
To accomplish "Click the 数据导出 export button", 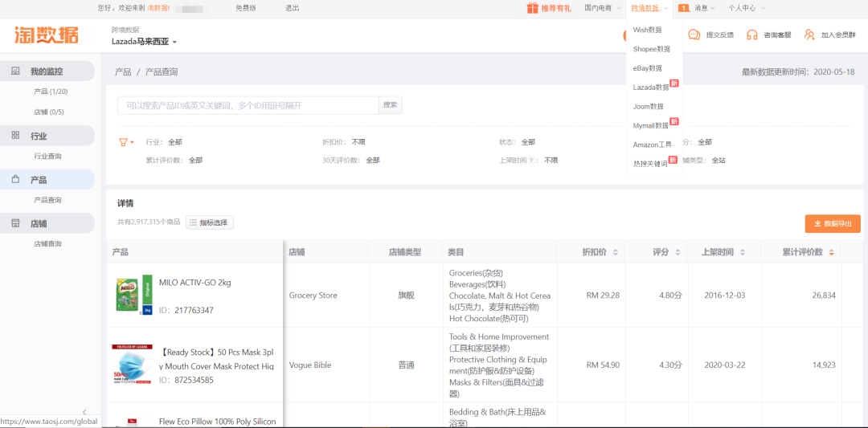I will click(x=833, y=223).
